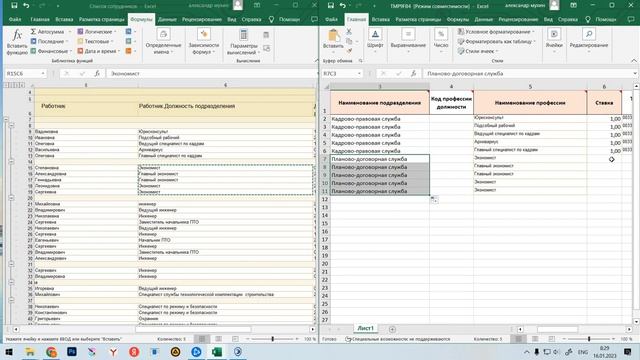
Task: Open File menu in left window
Action: coord(15,19)
